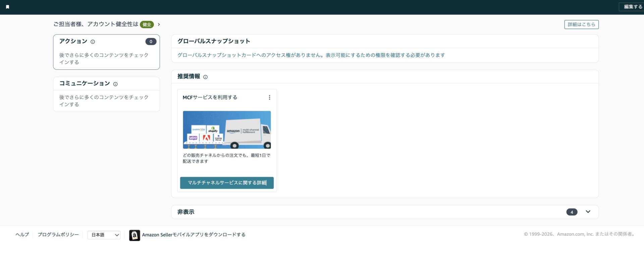This screenshot has height=273, width=644.
Task: Click the Amazon Seller app icon
Action: [x=135, y=235]
